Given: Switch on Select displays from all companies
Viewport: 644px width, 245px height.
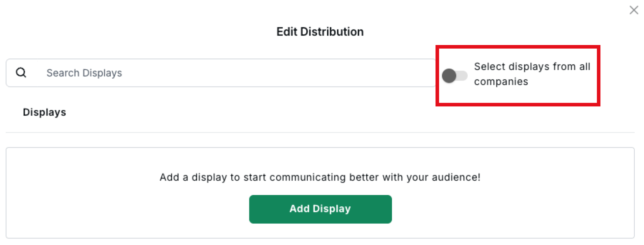Looking at the screenshot, I should point(454,76).
